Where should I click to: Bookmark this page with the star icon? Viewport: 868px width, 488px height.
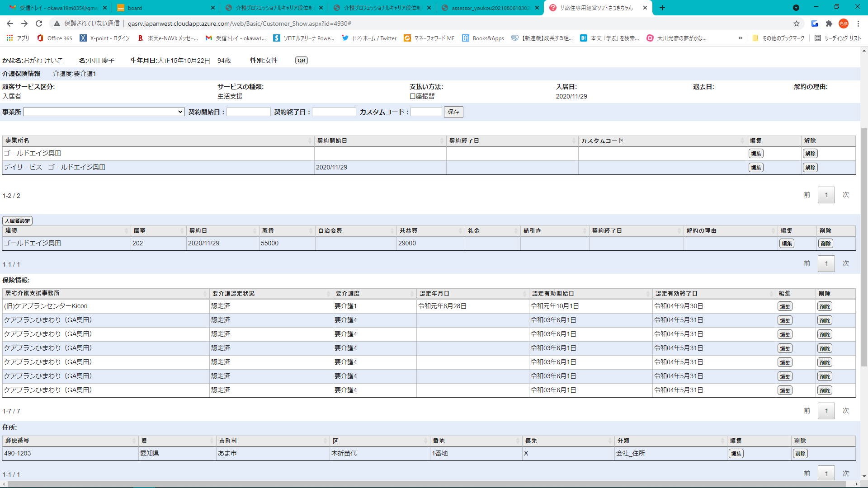797,23
